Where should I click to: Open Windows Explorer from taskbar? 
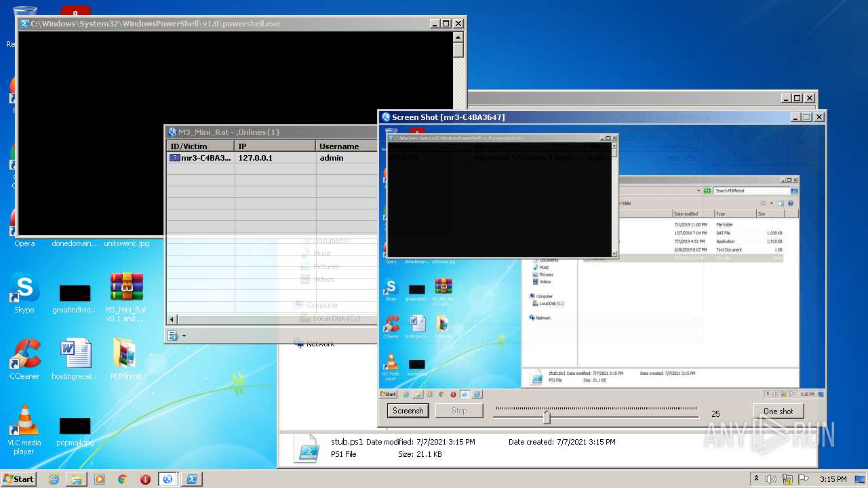coord(77,479)
